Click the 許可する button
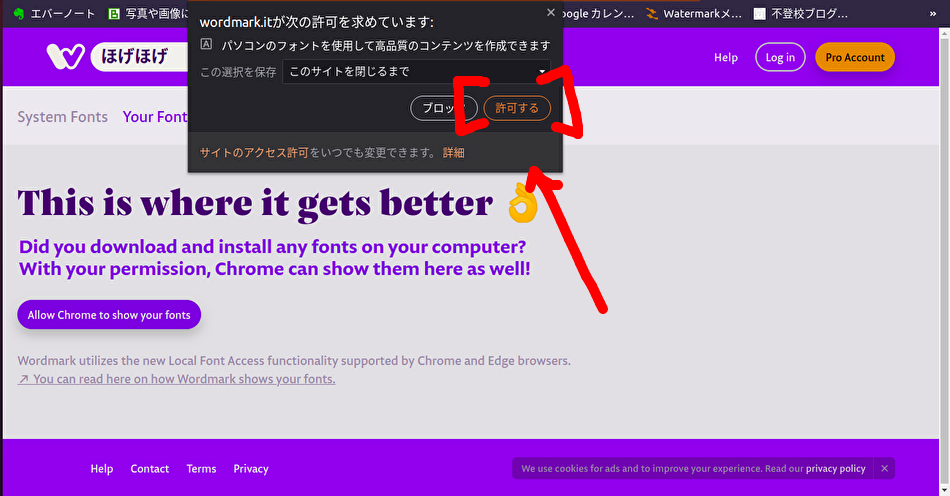This screenshot has width=950, height=496. [x=517, y=108]
